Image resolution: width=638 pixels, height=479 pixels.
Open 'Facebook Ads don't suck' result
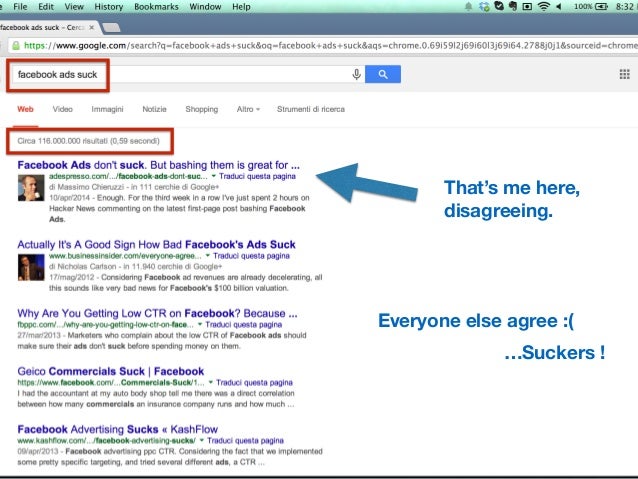(x=158, y=165)
